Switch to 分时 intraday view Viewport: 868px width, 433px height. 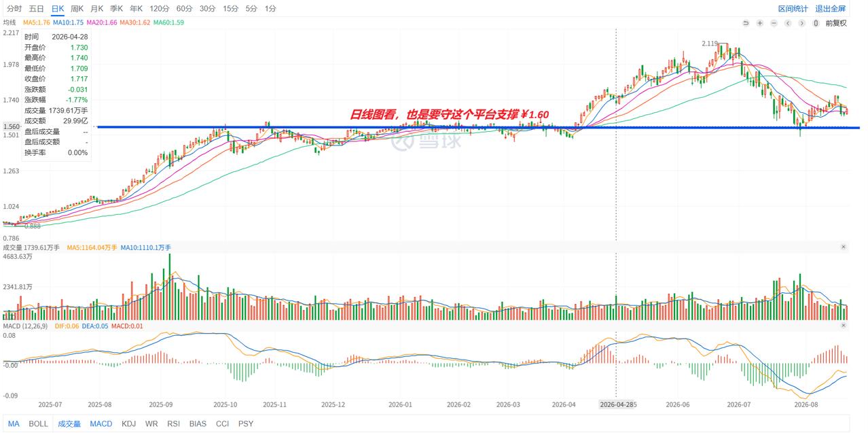click(x=14, y=9)
